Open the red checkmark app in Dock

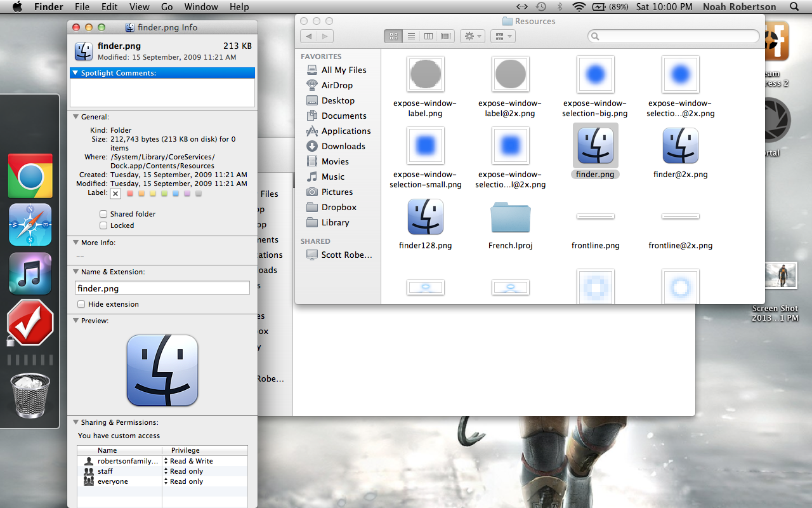(30, 323)
